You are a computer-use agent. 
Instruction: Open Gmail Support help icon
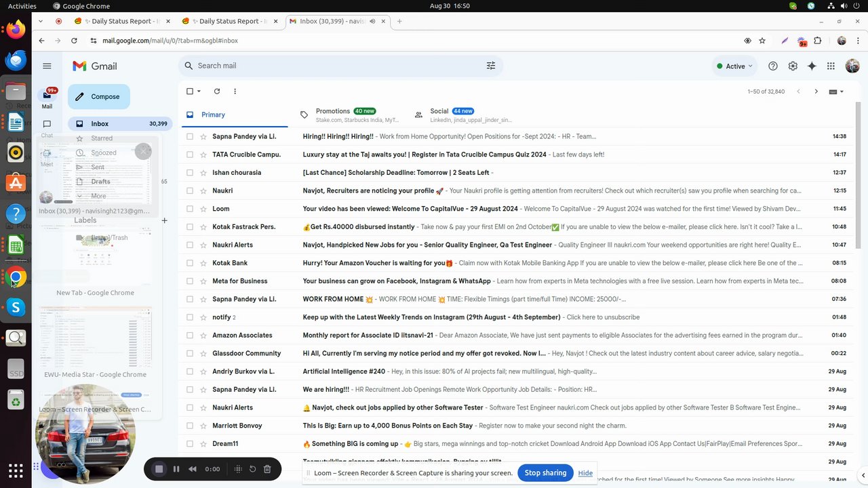point(773,66)
